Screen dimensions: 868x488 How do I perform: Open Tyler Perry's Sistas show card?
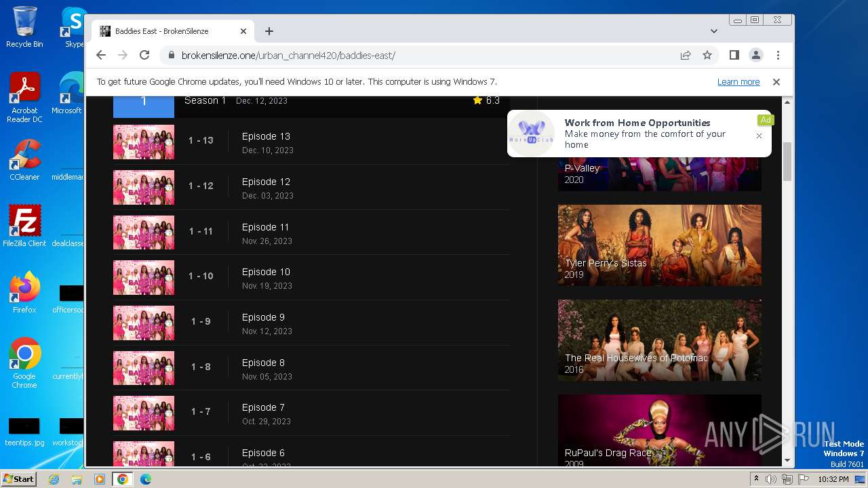pyautogui.click(x=660, y=245)
